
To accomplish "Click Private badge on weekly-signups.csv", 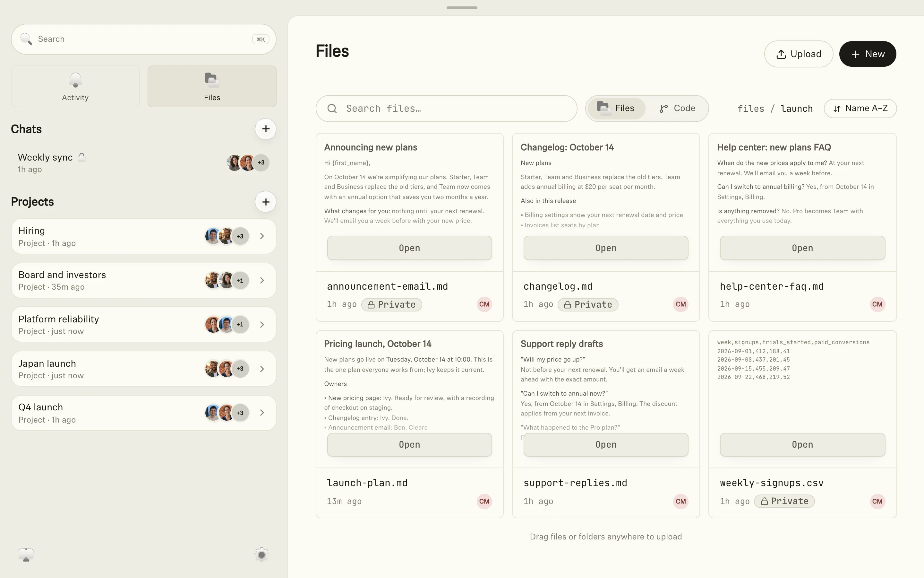I will [785, 501].
